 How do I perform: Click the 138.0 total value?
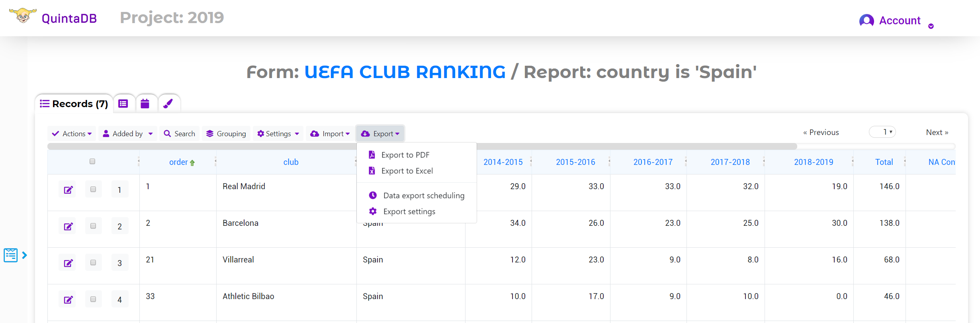pos(890,223)
